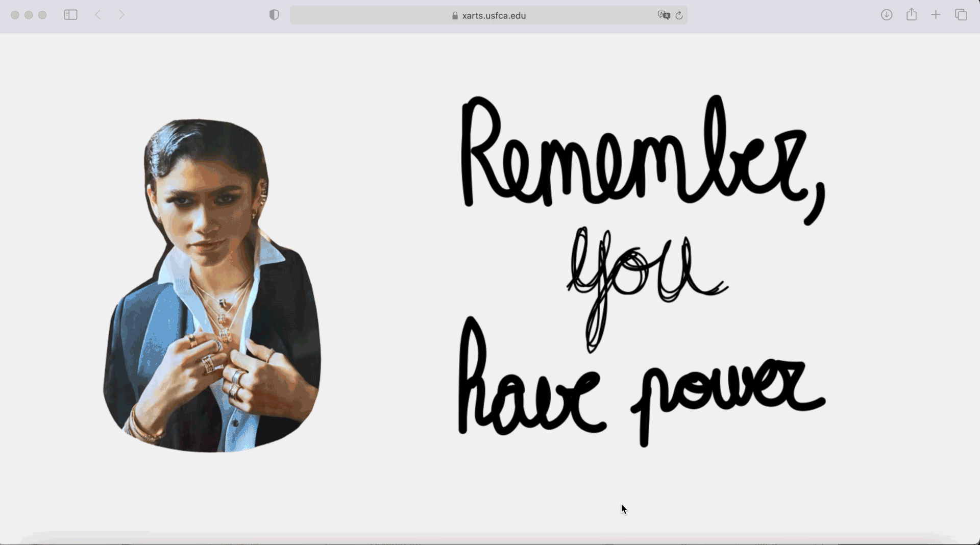Toggle the Safari sidebar
The height and width of the screenshot is (545, 980).
(70, 15)
